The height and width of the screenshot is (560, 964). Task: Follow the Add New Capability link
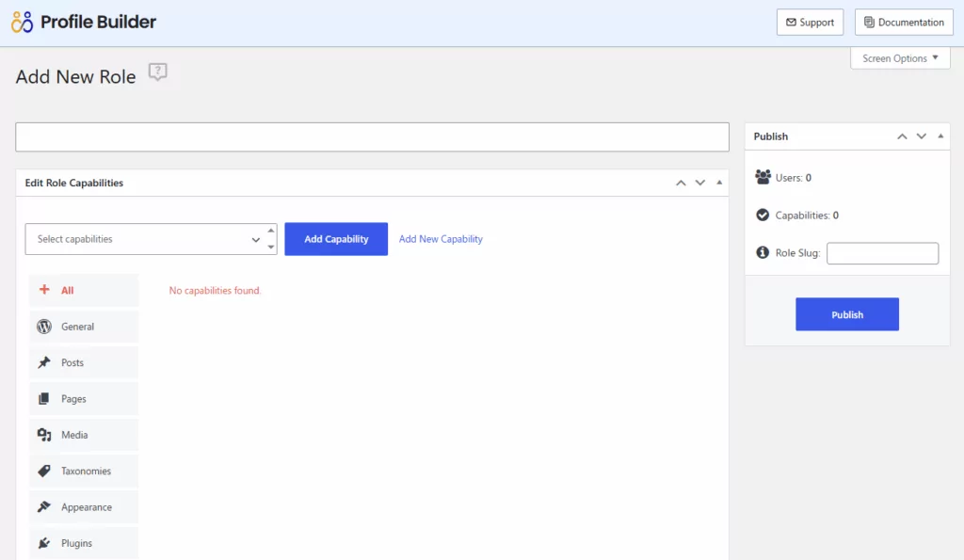click(441, 239)
